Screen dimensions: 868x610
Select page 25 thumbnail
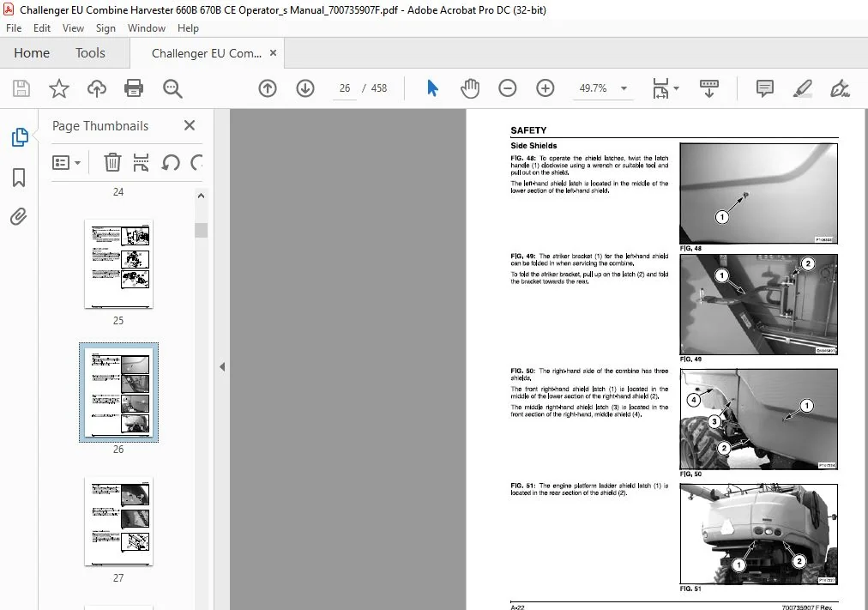tap(118, 264)
